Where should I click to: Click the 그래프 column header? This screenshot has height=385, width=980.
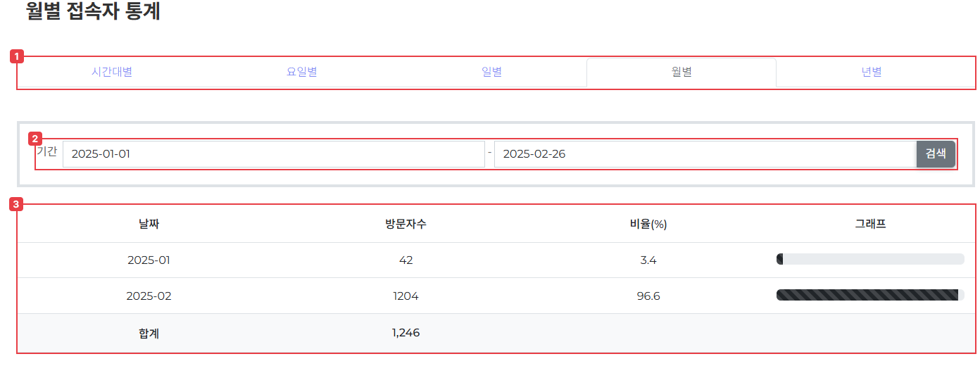click(870, 225)
